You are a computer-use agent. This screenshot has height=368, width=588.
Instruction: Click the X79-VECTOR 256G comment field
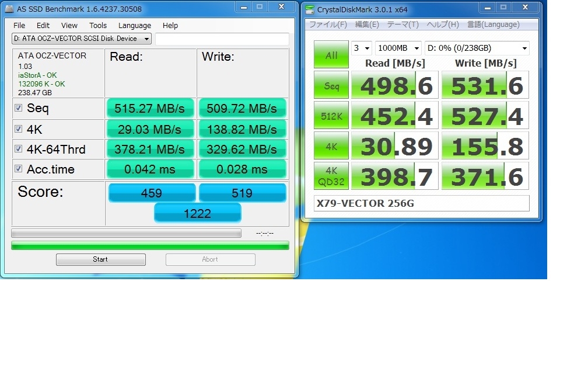click(422, 203)
